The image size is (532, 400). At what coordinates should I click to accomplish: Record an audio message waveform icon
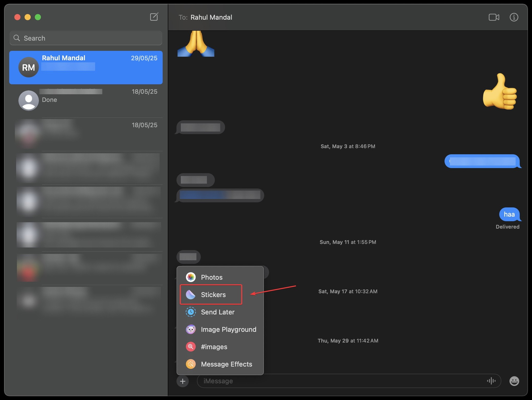click(x=491, y=381)
